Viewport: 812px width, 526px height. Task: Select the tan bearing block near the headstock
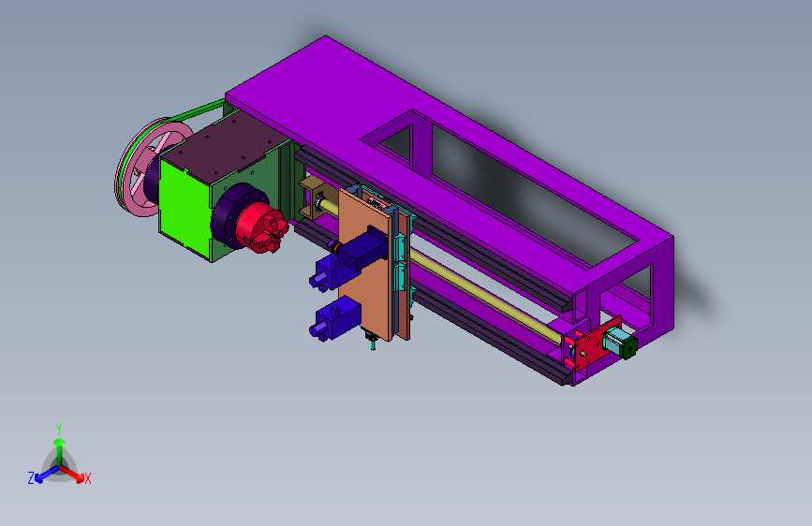[314, 199]
